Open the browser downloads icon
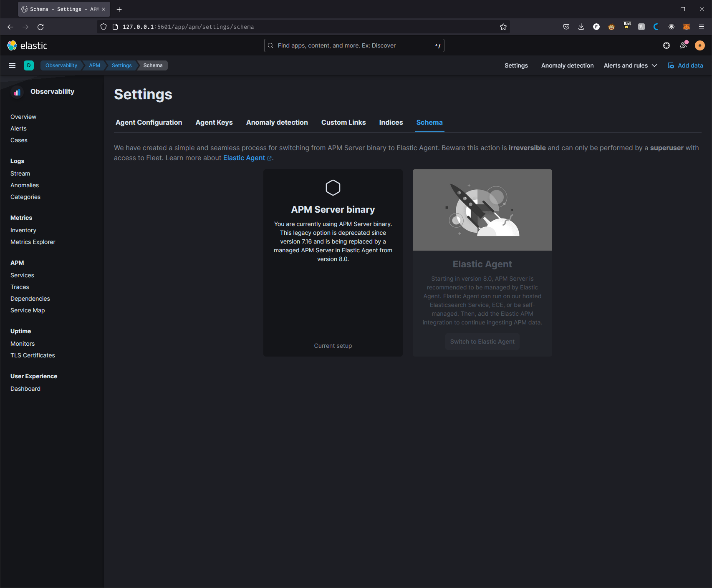 pos(581,27)
